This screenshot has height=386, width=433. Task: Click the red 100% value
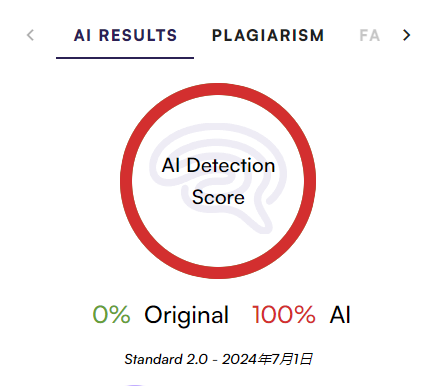click(284, 314)
